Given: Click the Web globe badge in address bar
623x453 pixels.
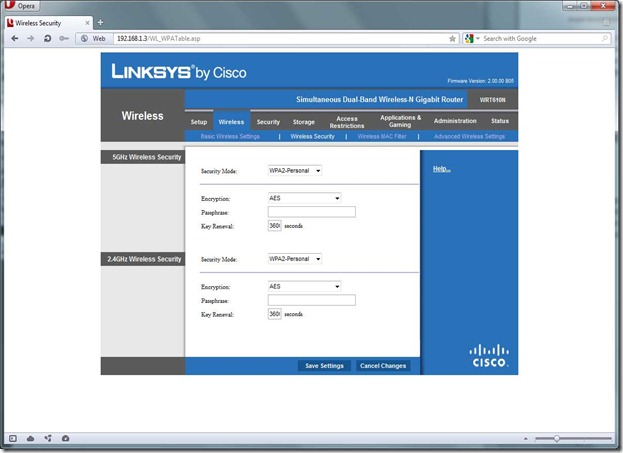Looking at the screenshot, I should coord(93,39).
